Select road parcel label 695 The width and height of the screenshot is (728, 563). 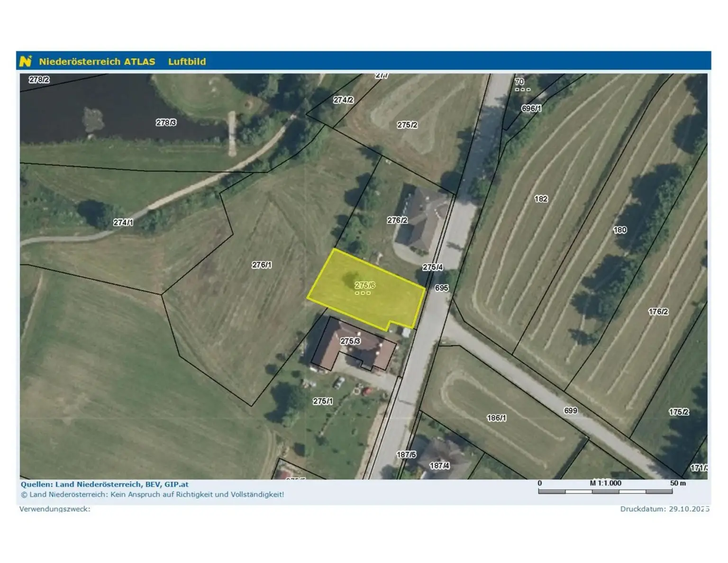tap(441, 288)
